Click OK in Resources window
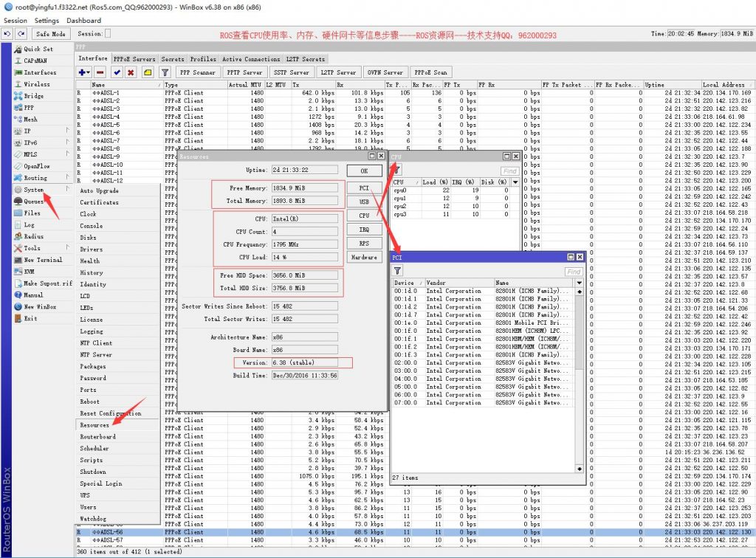The height and width of the screenshot is (558, 756). [364, 170]
